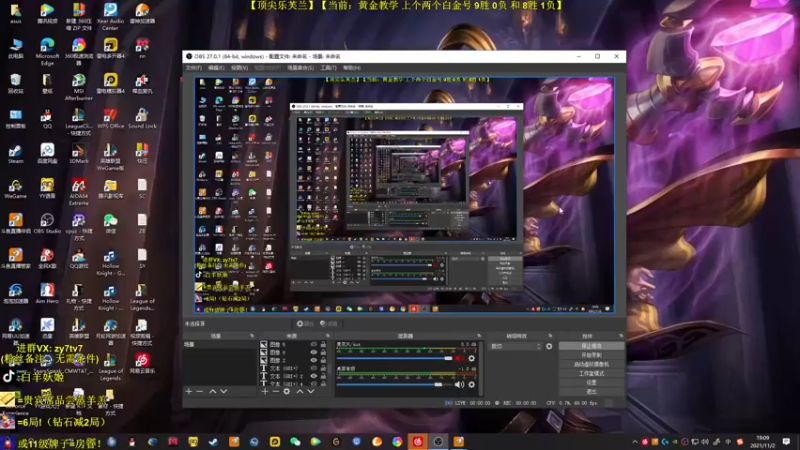The height and width of the screenshot is (450, 800).
Task: Open the QQ desktop shortcut
Action: tap(47, 119)
